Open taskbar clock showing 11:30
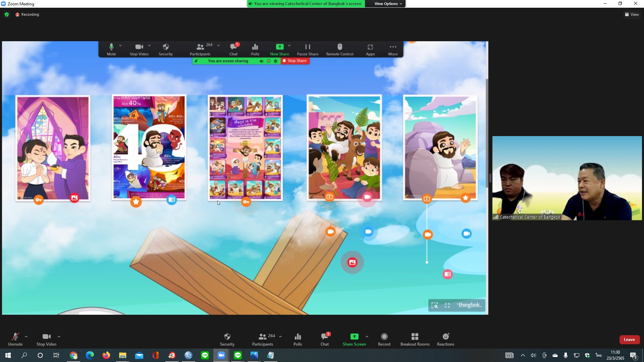Screen dimensions: 644x362 (615, 355)
